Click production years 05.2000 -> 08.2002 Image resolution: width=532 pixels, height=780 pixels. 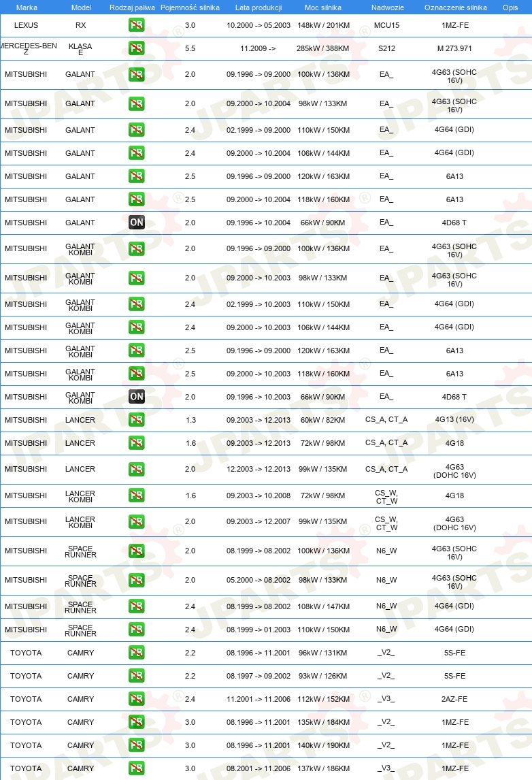click(258, 580)
